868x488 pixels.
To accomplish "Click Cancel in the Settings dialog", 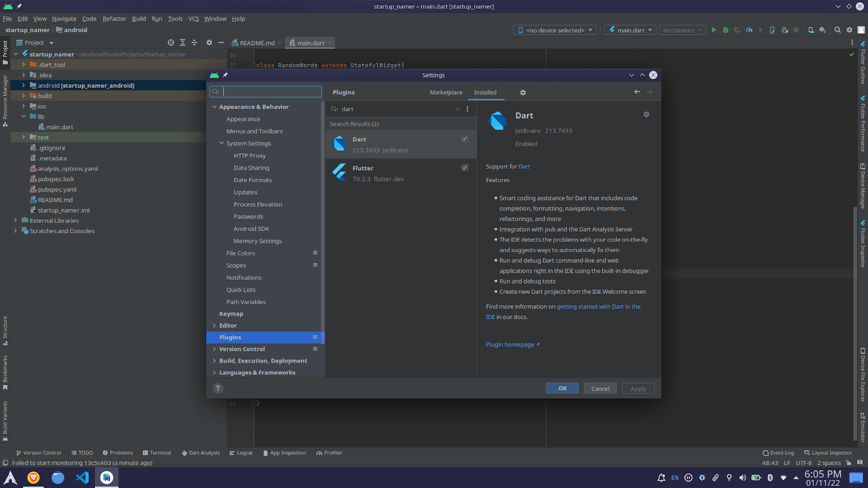I will pyautogui.click(x=600, y=388).
